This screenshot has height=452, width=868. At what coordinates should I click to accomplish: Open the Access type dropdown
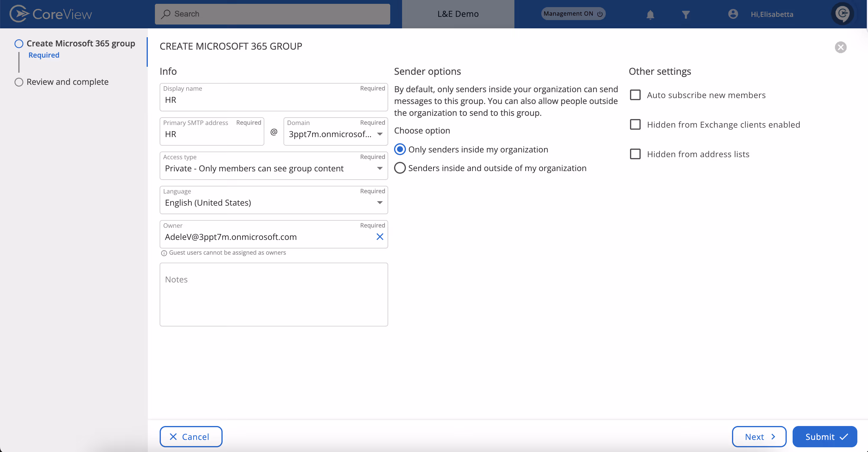coord(380,168)
